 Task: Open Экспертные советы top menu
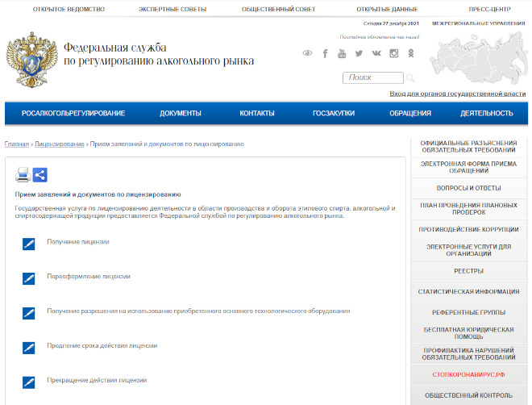pyautogui.click(x=172, y=9)
